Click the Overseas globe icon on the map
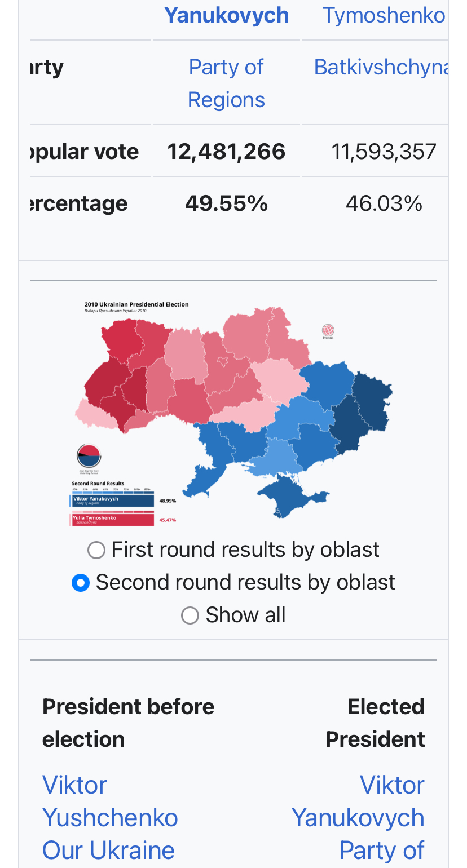467x868 pixels. (x=328, y=330)
